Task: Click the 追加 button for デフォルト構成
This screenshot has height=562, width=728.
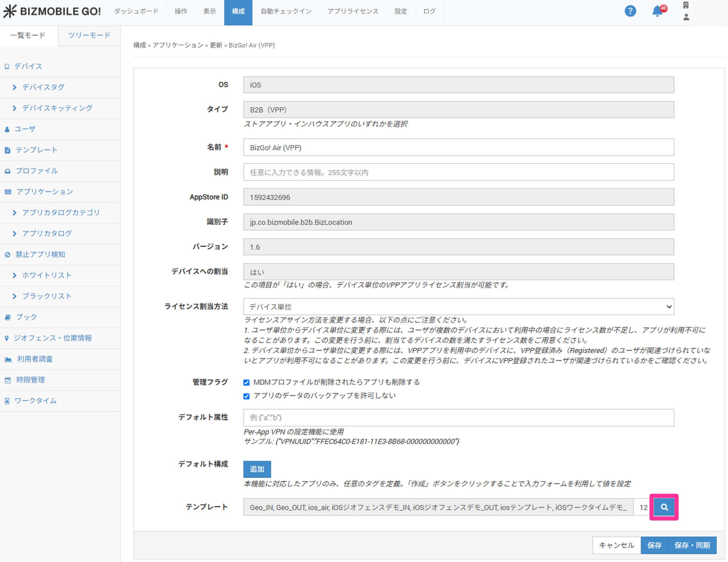Action: [x=257, y=469]
